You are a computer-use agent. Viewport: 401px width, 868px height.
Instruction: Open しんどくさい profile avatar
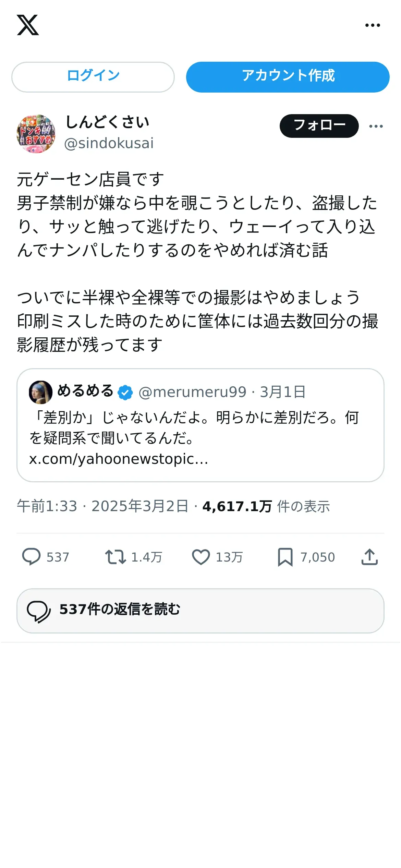(36, 134)
